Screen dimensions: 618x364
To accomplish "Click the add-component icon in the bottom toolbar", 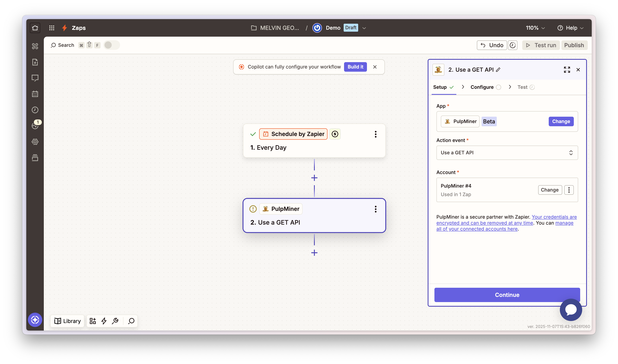I will coord(93,321).
